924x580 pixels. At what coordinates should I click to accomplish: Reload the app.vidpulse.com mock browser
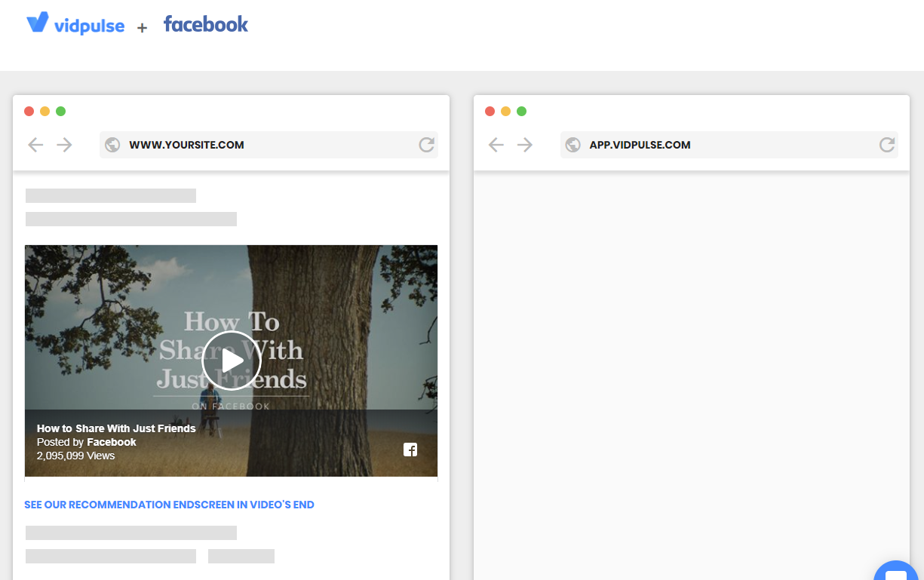(x=887, y=145)
